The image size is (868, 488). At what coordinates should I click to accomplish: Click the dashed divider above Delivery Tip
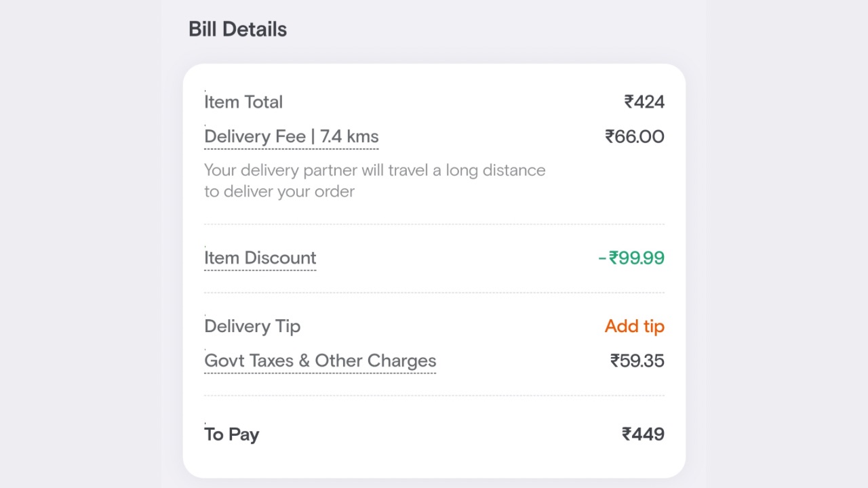(434, 293)
